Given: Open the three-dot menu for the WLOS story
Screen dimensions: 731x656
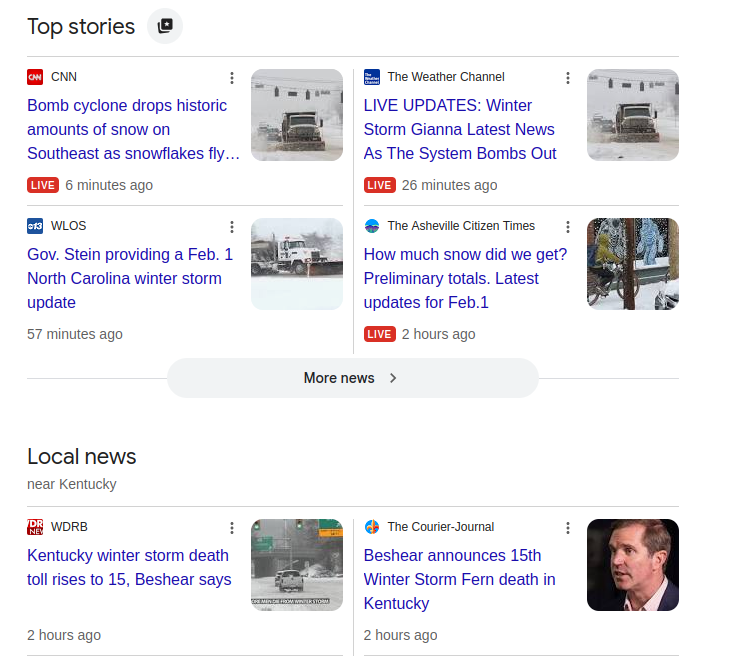Looking at the screenshot, I should tap(232, 227).
